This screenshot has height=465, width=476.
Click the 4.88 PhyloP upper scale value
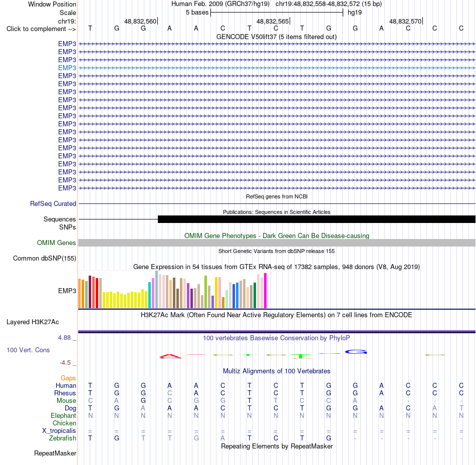pos(64,338)
